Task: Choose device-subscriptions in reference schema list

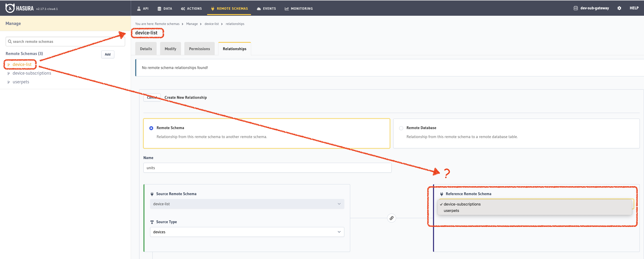Action: pyautogui.click(x=535, y=204)
